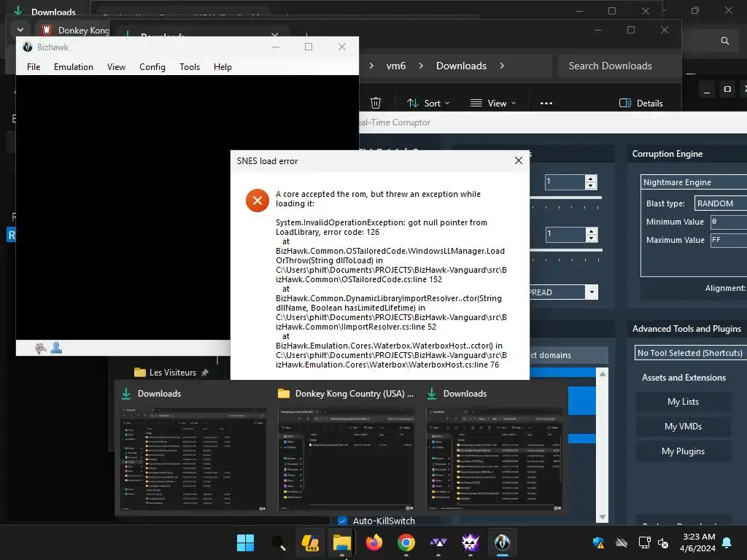The image size is (747, 560).
Task: Edit the Maximum Value field
Action: click(x=729, y=239)
